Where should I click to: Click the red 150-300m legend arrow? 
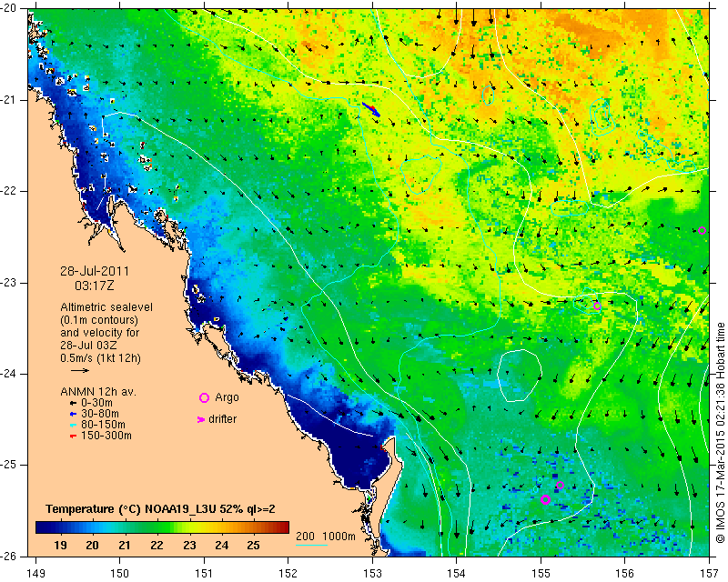[73, 436]
